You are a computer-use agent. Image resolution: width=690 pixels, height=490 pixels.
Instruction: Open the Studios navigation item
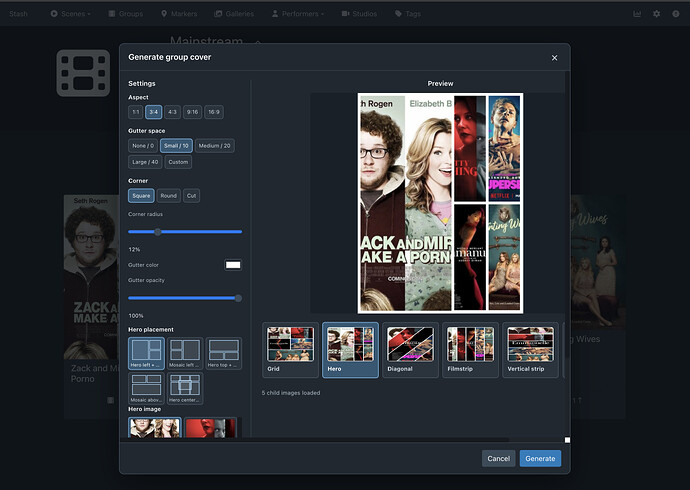pyautogui.click(x=360, y=14)
